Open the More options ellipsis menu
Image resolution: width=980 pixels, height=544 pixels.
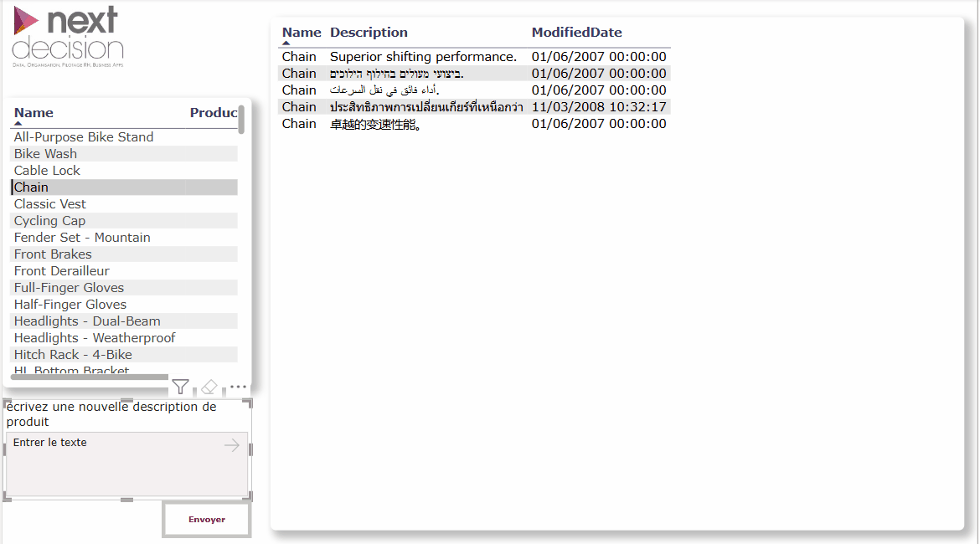click(x=238, y=387)
